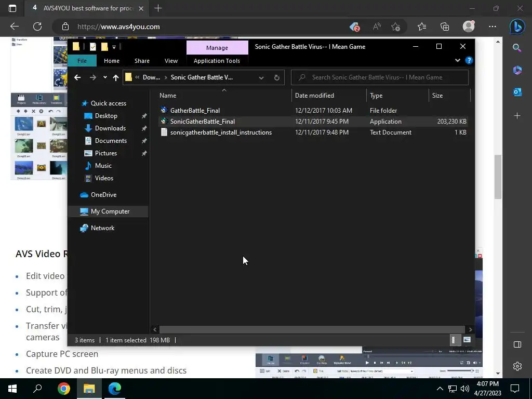This screenshot has width=532, height=399.
Task: Open Explorer Help question mark
Action: 469,60
